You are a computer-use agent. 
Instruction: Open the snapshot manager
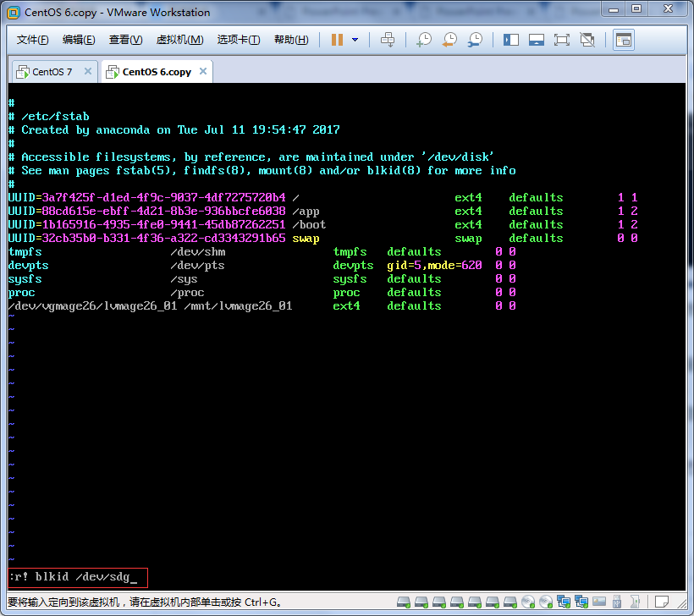(476, 40)
